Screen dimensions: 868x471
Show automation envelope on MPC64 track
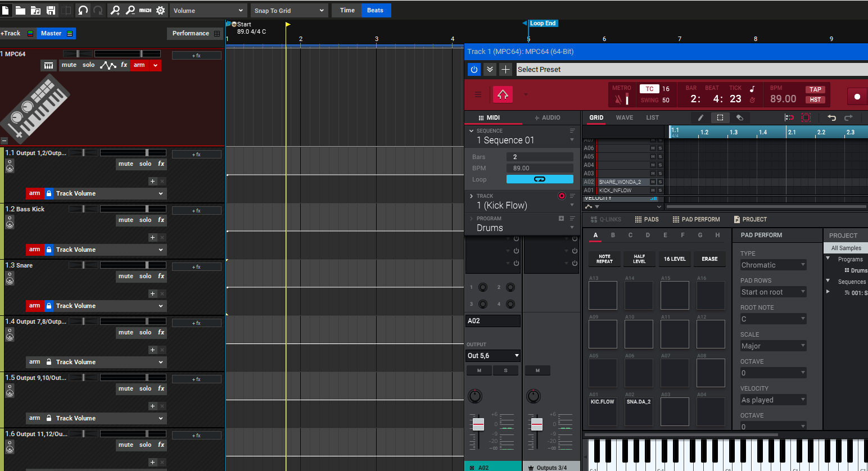[108, 65]
